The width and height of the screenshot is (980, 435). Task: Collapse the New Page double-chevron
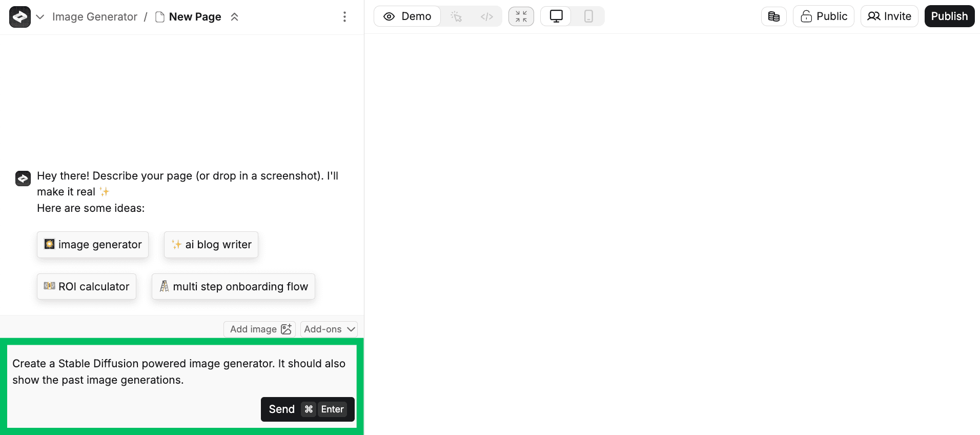click(234, 17)
